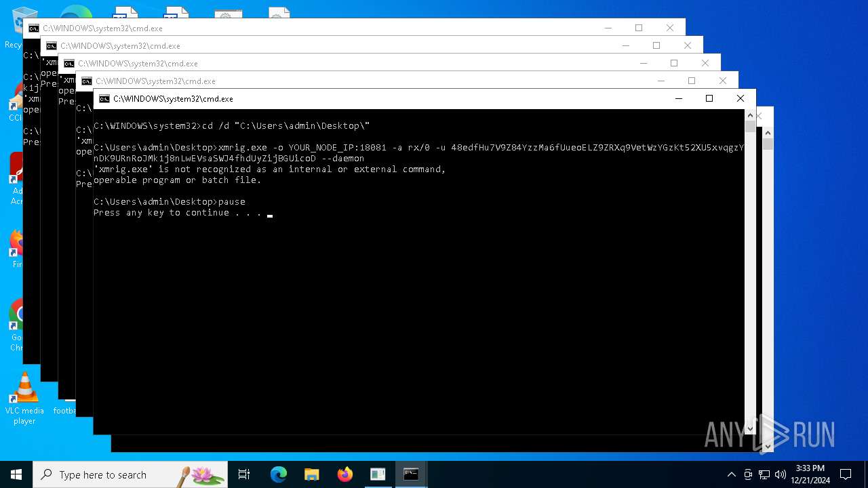Maximize the front cmd.exe window
The width and height of the screenshot is (868, 488).
(709, 98)
